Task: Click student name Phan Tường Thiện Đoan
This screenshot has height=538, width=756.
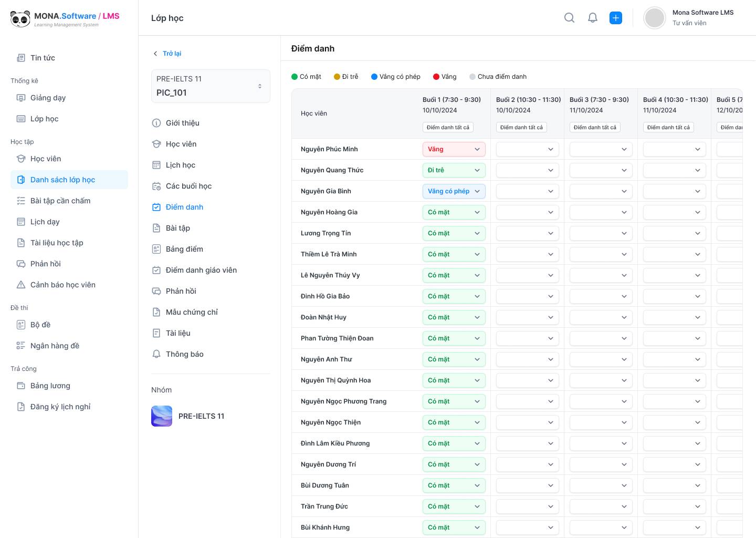Action: 337,338
